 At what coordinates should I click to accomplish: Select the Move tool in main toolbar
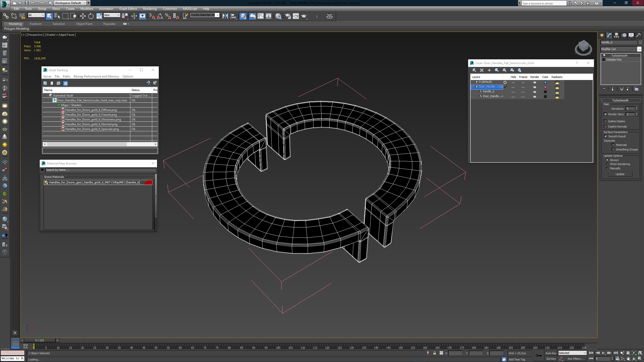click(83, 16)
